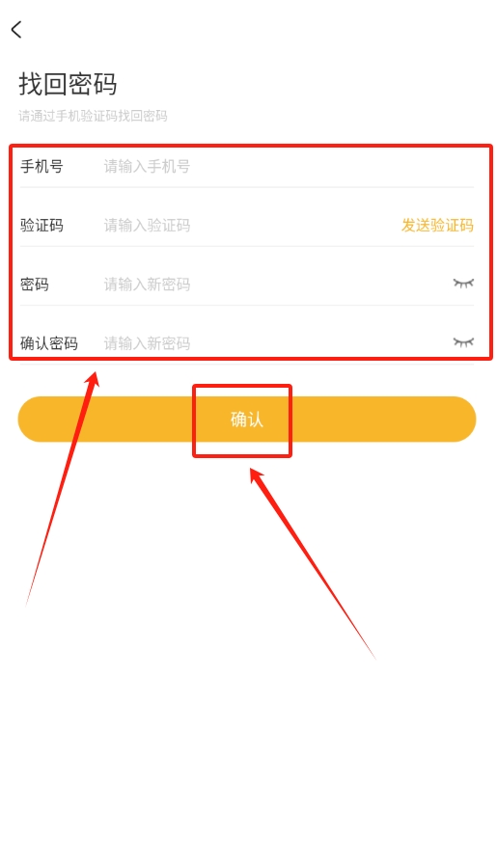Click the divider line beneath the 手机号 row

[x=246, y=187]
